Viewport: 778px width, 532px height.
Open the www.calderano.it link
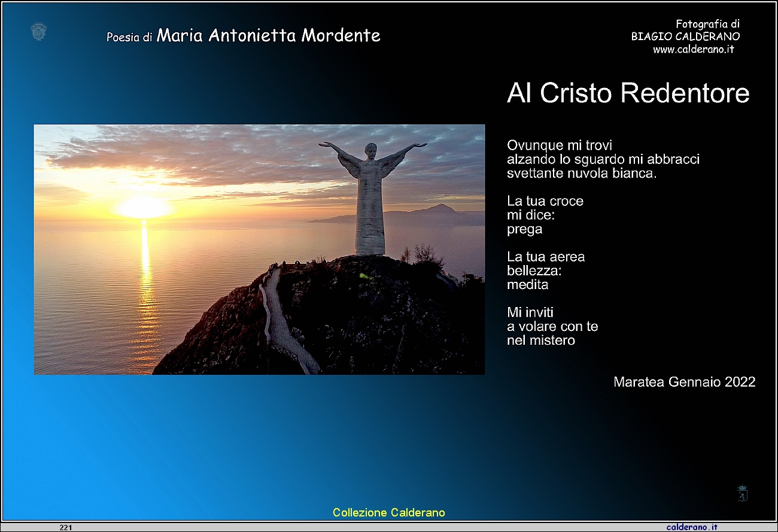point(693,50)
